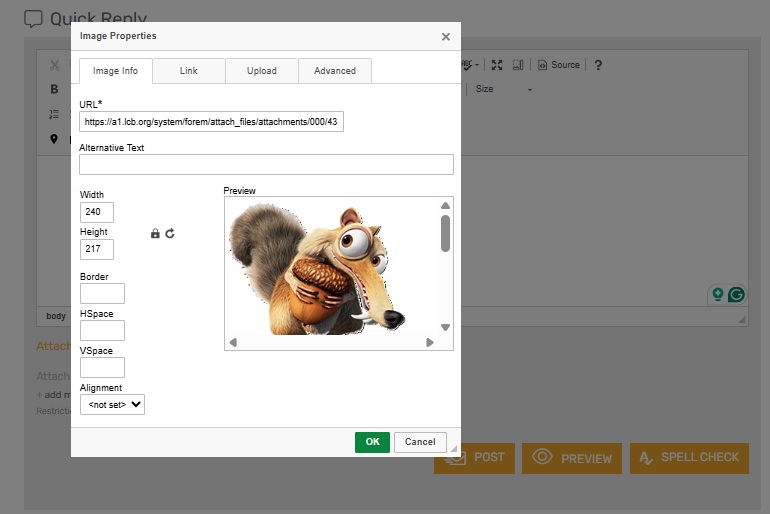Click the preview vertical scrollbar thumb
770x514 pixels.
coord(445,233)
